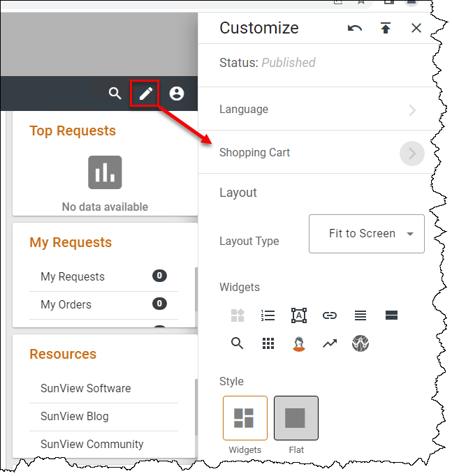Add the link widget
452x476 pixels.
330,315
